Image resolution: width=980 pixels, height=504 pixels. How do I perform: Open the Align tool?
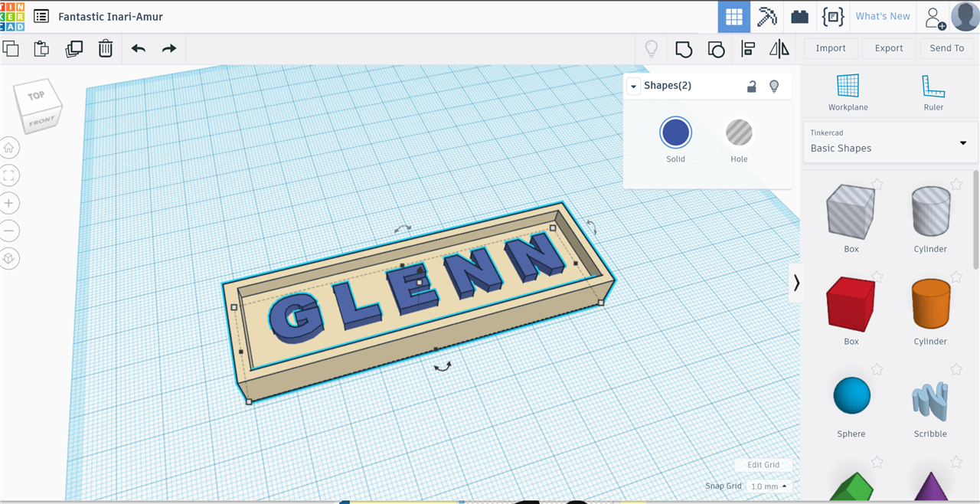tap(748, 49)
